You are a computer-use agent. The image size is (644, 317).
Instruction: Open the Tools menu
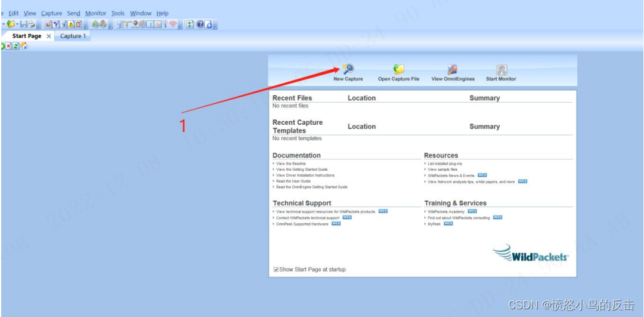[x=118, y=13]
